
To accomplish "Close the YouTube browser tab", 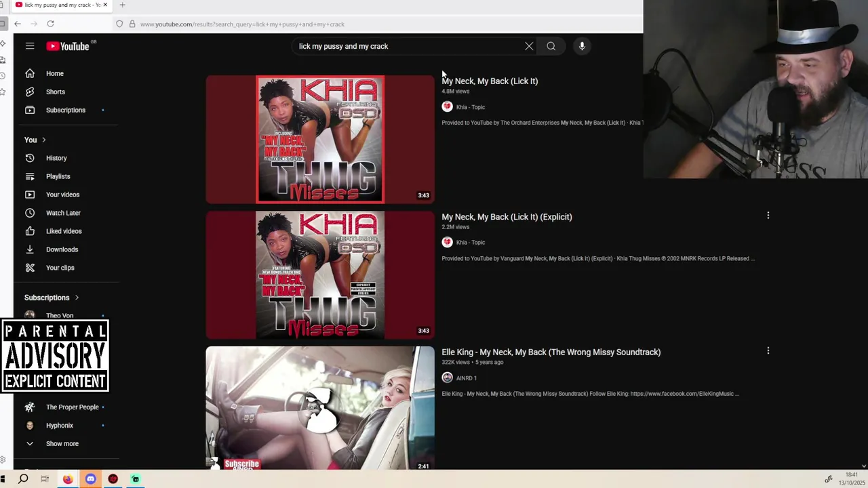I will [x=105, y=5].
